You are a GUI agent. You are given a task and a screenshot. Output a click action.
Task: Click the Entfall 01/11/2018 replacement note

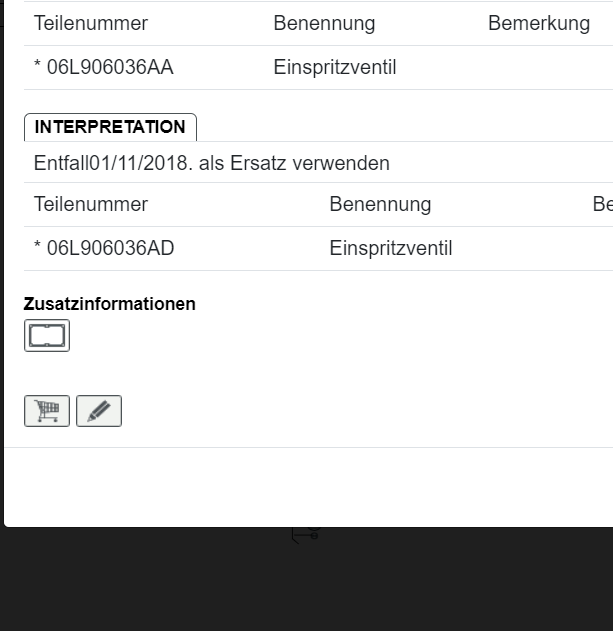[x=212, y=163]
